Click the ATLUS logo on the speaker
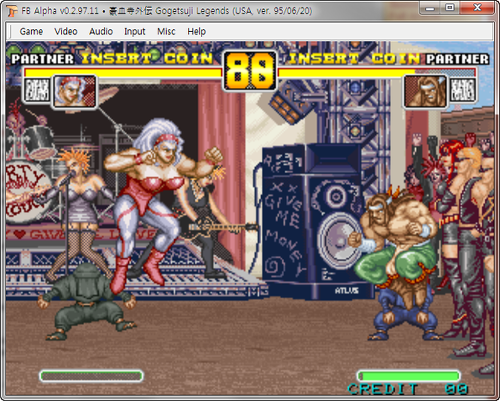This screenshot has height=401, width=500. pyautogui.click(x=347, y=291)
